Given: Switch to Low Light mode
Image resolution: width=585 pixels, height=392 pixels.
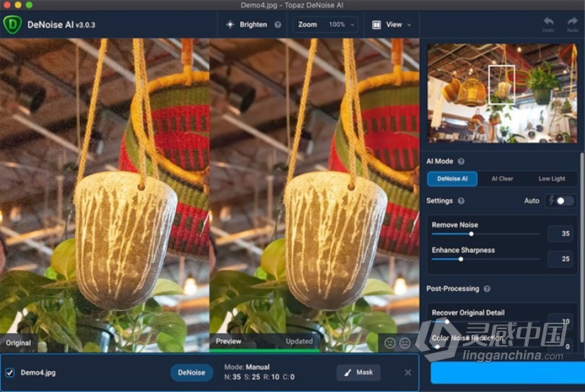Looking at the screenshot, I should tap(552, 178).
